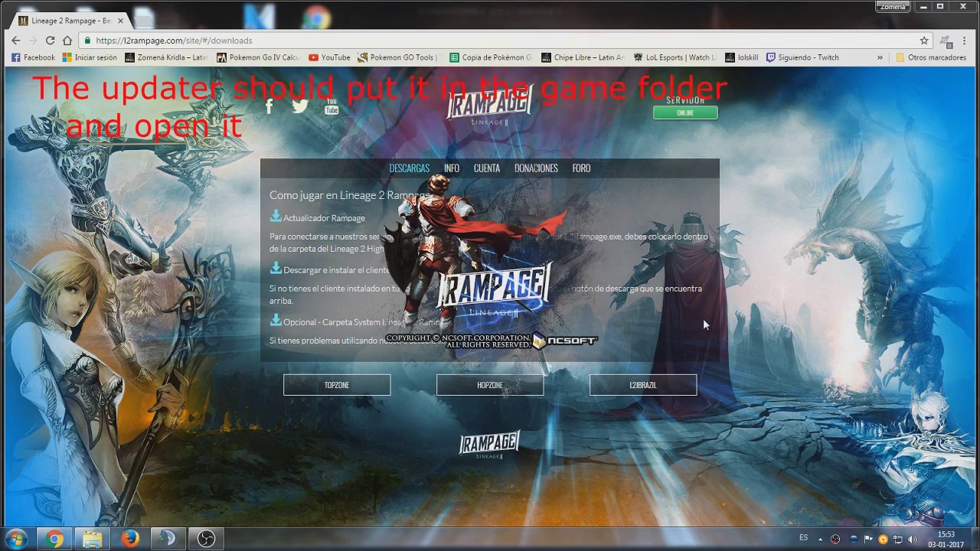Click the L2JBRAZIL vote button
Screen dimensions: 980x551
pyautogui.click(x=643, y=385)
